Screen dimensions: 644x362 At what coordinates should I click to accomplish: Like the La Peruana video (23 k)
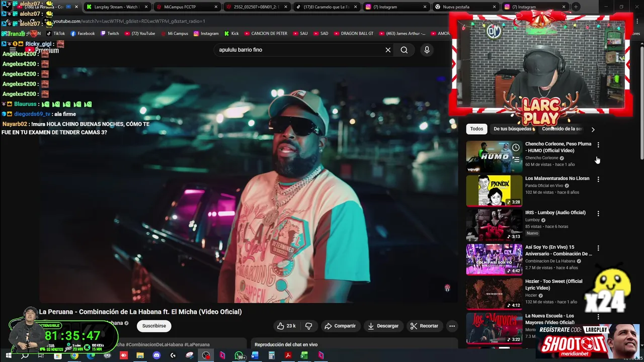pyautogui.click(x=286, y=326)
